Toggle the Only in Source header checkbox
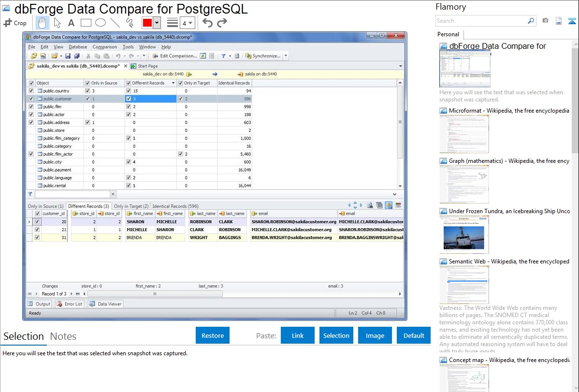Viewport: 579px width, 392px height. (x=87, y=83)
